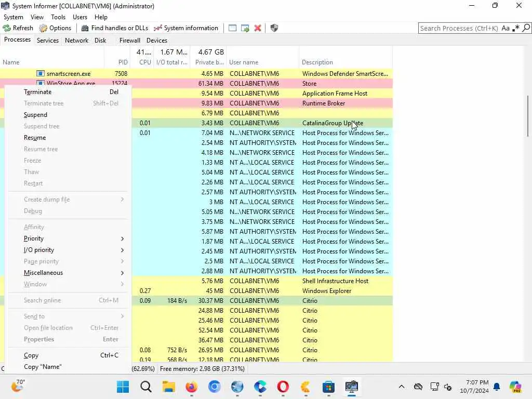Viewport: 532px width, 399px height.
Task: Sort by the Name column header
Action: coord(52,62)
